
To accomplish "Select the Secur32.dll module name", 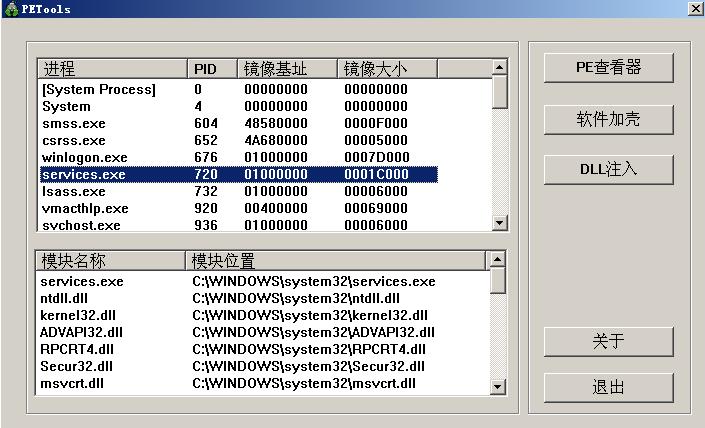I will click(76, 367).
